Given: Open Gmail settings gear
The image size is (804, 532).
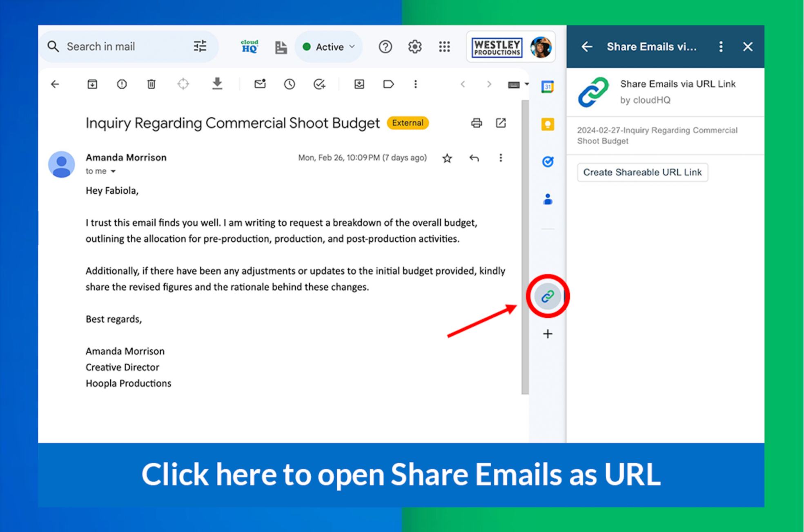Looking at the screenshot, I should click(415, 47).
